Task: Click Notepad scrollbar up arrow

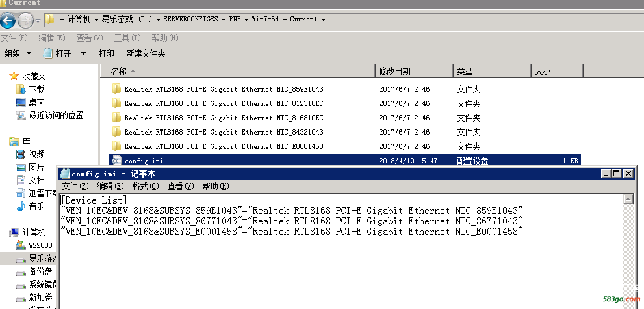Action: point(628,199)
